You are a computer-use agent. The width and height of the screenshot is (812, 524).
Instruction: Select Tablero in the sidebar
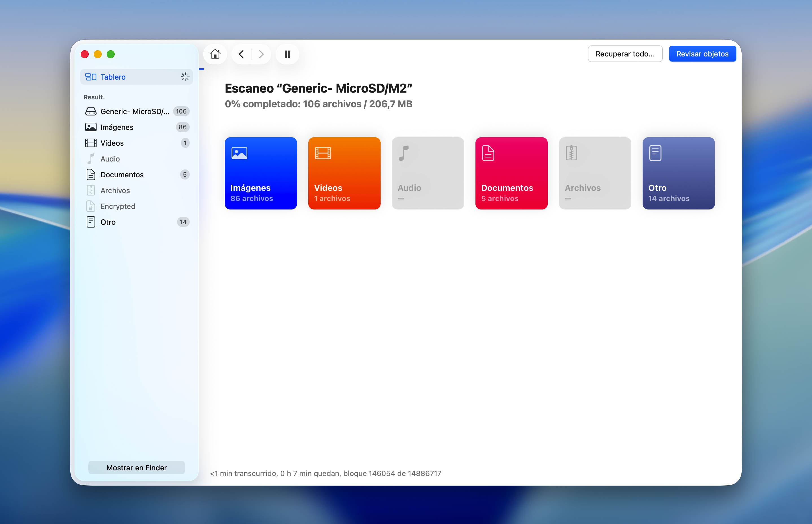pos(136,77)
